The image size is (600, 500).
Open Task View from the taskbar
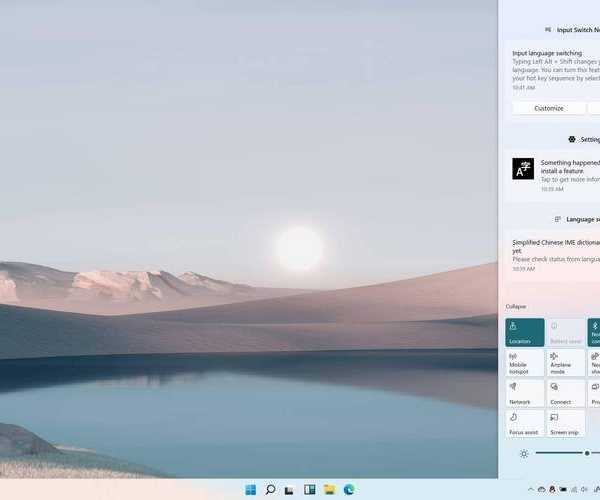[290, 489]
